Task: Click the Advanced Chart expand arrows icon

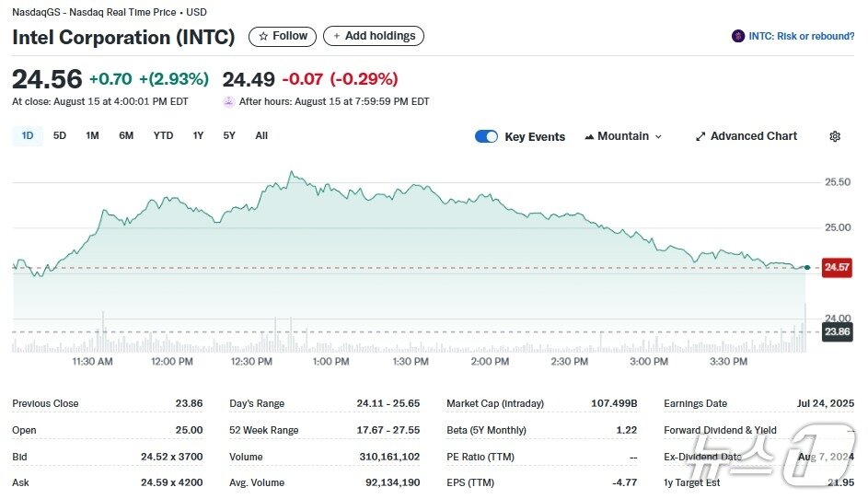Action: (700, 136)
